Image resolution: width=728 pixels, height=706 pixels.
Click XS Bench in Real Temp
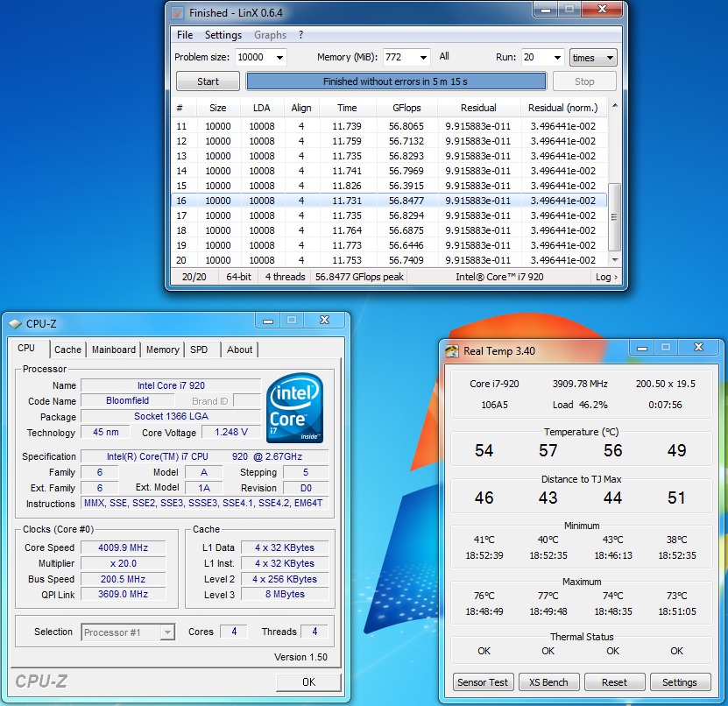[548, 682]
